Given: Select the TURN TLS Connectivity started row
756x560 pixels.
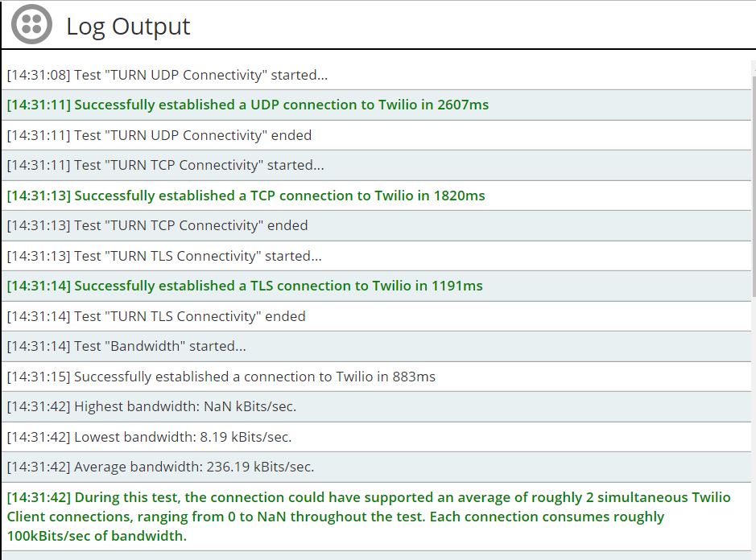Looking at the screenshot, I should [164, 256].
